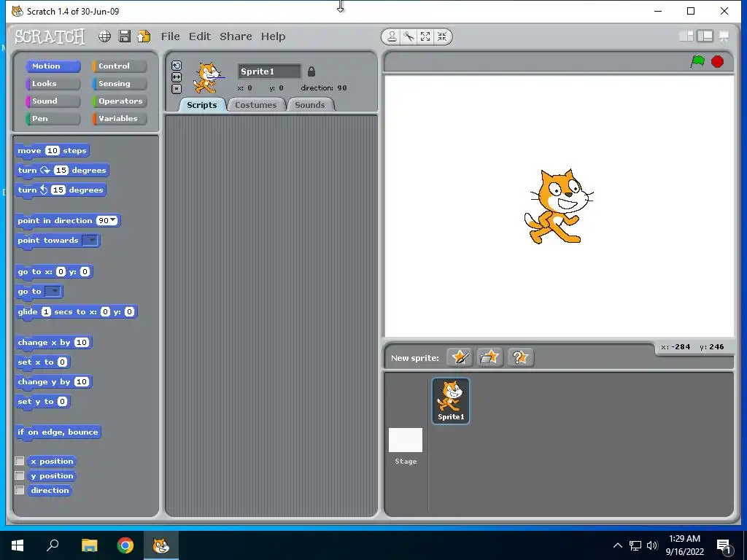This screenshot has height=560, width=747.
Task: Open the point in direction 90 dropdown
Action: click(113, 220)
